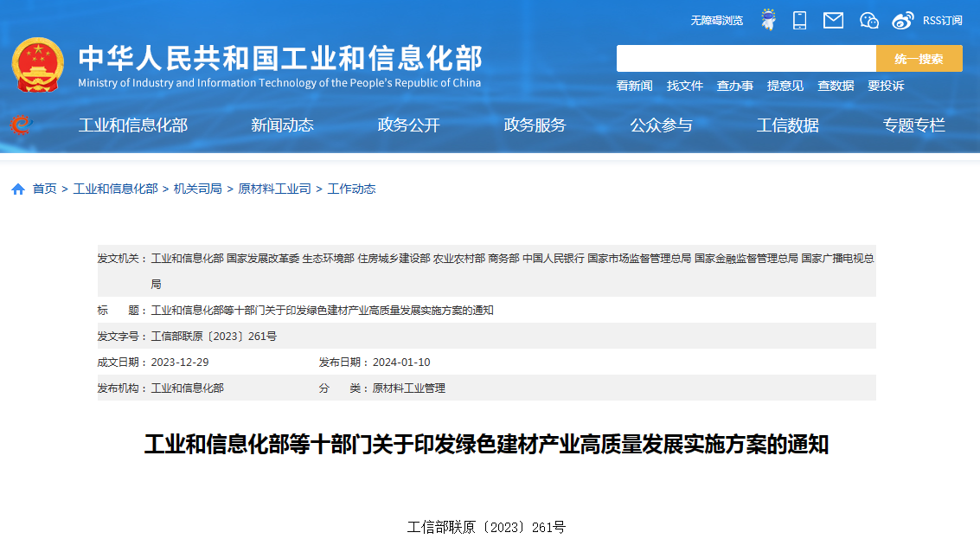Click the 发布日期 2024-01-10 value
This screenshot has height=539, width=980.
[x=401, y=362]
